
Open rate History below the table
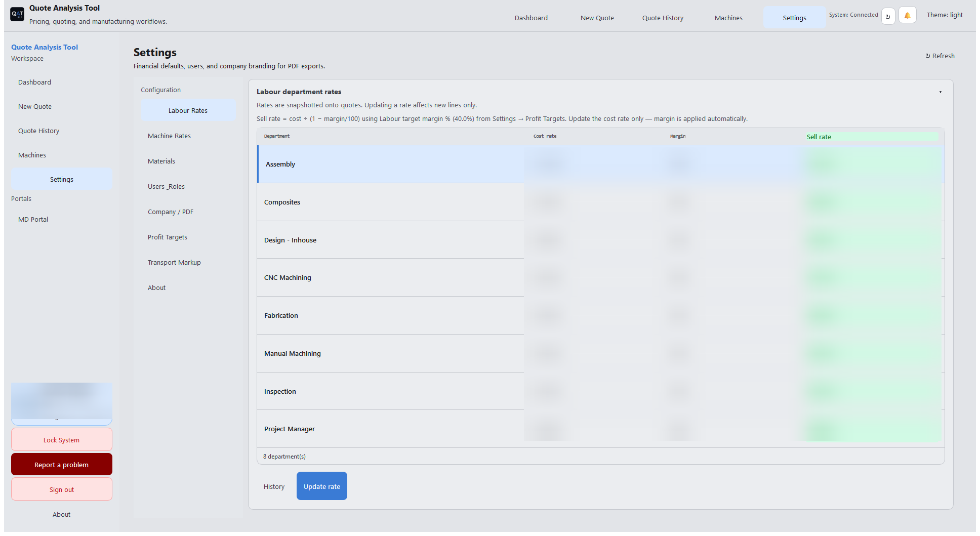click(274, 486)
